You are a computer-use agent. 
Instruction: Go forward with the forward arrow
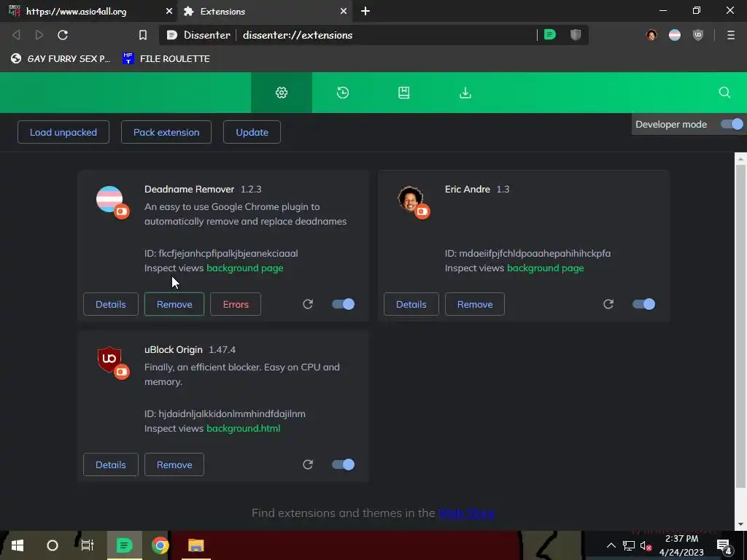[39, 35]
